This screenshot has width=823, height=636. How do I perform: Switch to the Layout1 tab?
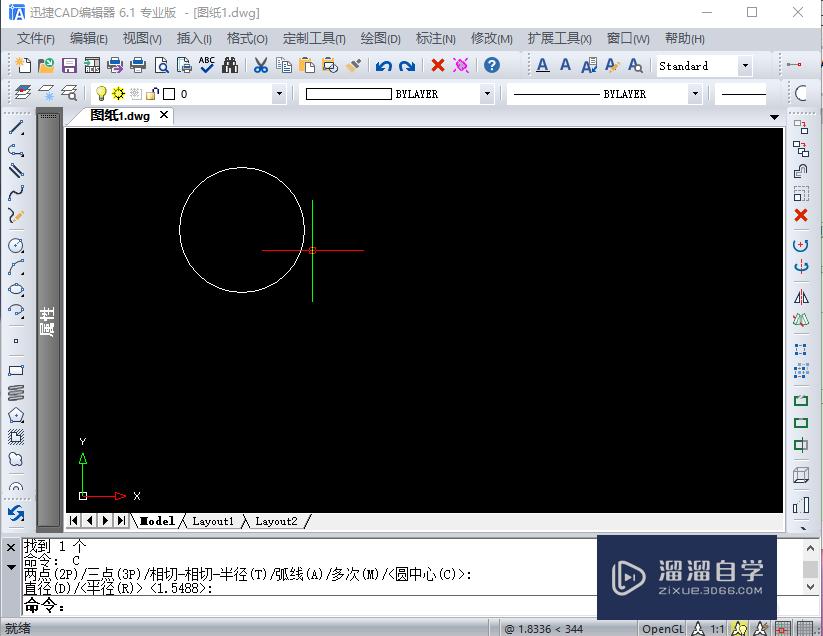tap(212, 520)
